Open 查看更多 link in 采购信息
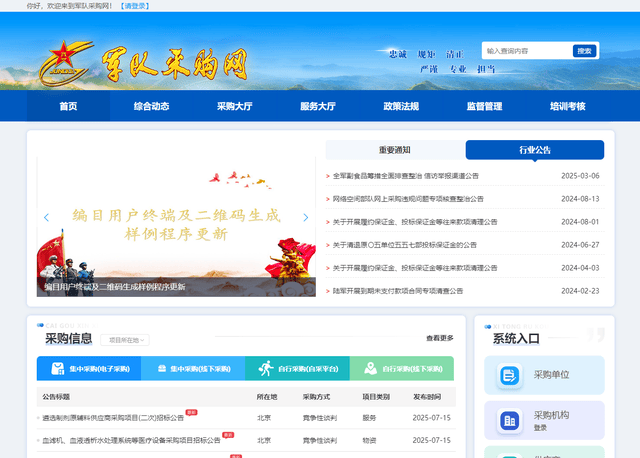 pos(439,339)
